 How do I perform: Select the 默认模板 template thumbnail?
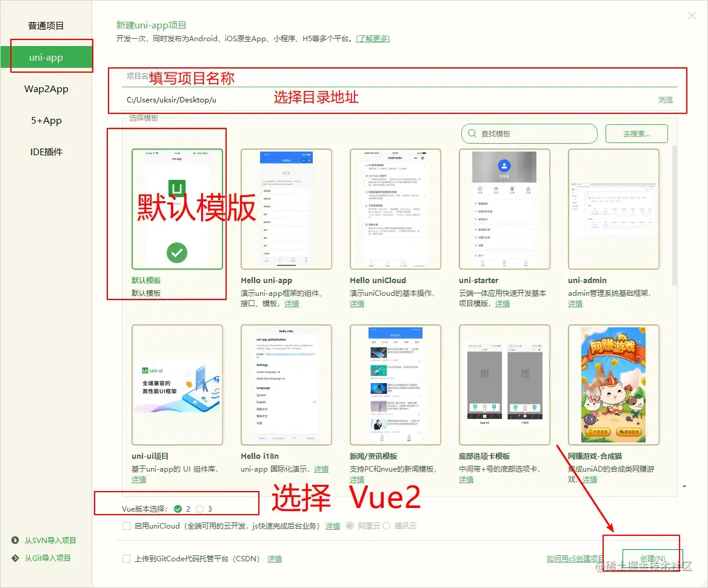(x=177, y=209)
